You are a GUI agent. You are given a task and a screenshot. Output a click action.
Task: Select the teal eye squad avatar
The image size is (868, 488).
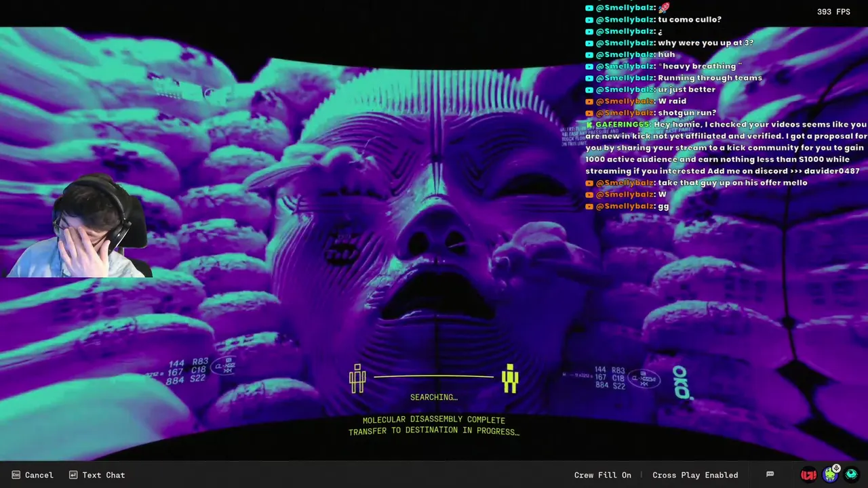pos(851,474)
